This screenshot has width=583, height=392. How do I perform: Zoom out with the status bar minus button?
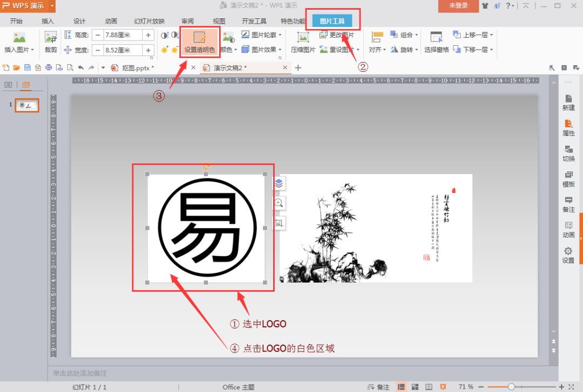(481, 387)
